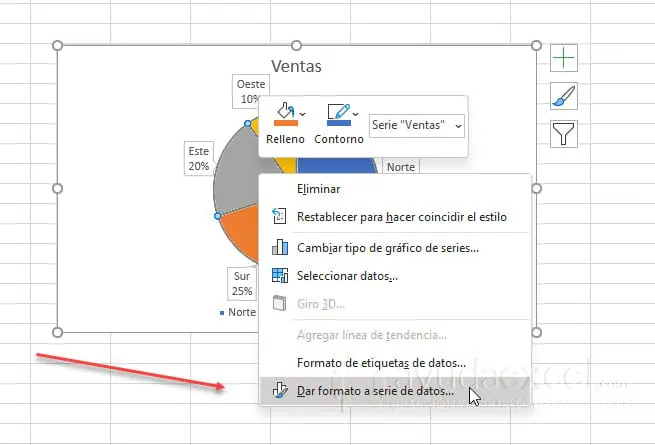Choose Dar formato a serie de datos
Screen dimensions: 655x445
tap(395, 391)
